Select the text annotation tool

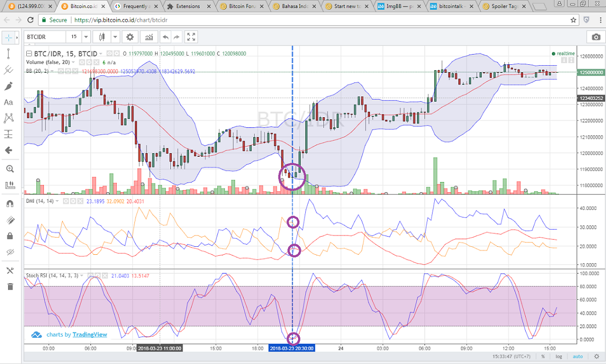(9, 102)
